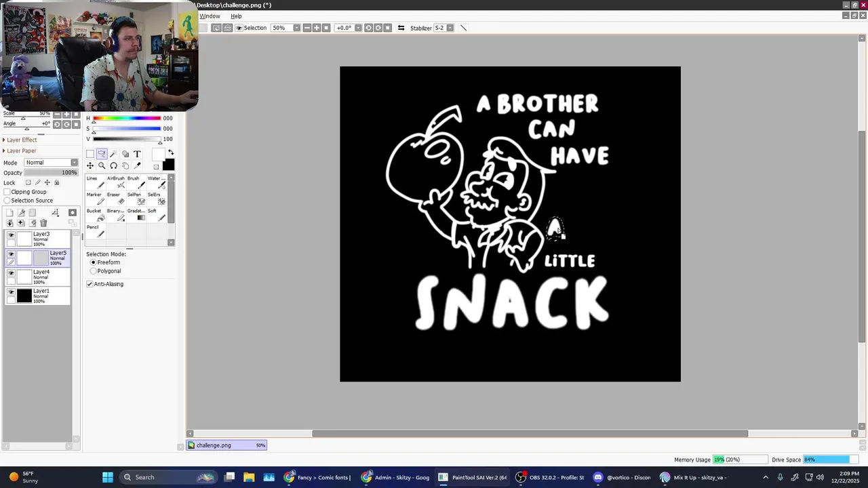
Task: Select the Lasso selection tool
Action: [x=101, y=154]
